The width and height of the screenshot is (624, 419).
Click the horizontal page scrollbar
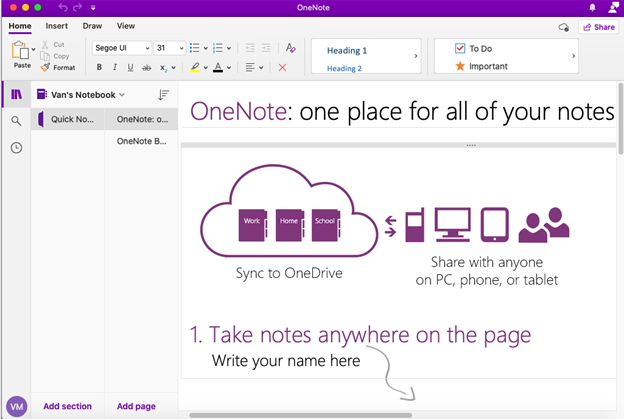tap(301, 415)
